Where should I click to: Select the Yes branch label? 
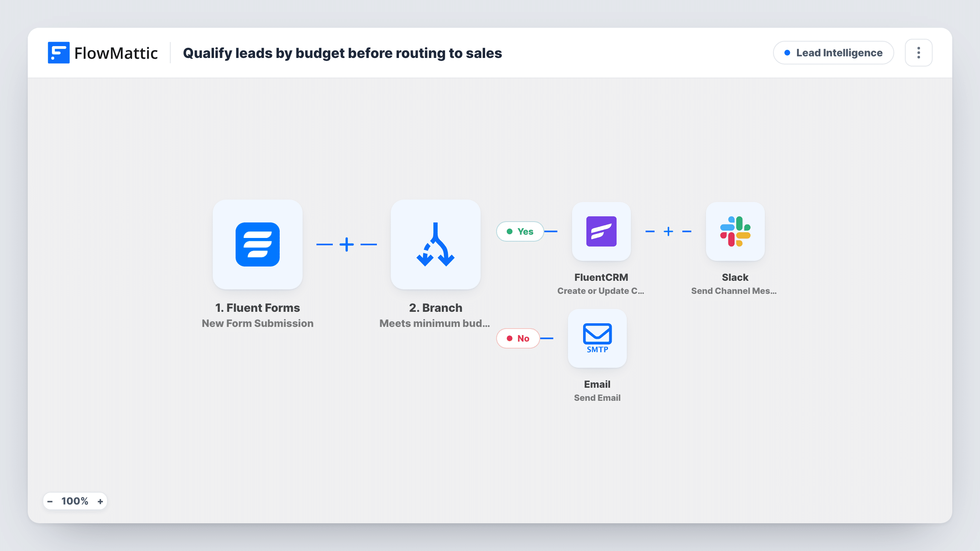[520, 231]
